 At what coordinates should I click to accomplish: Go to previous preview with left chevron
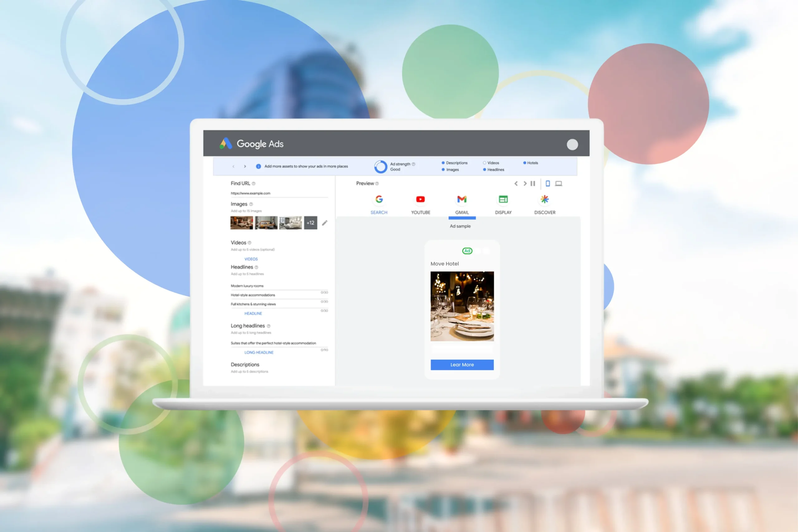(516, 183)
